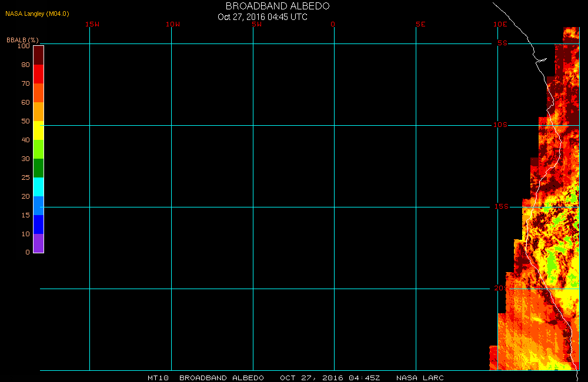Click the colorbar value 10
Viewport: 588px width, 382px height.
25,234
